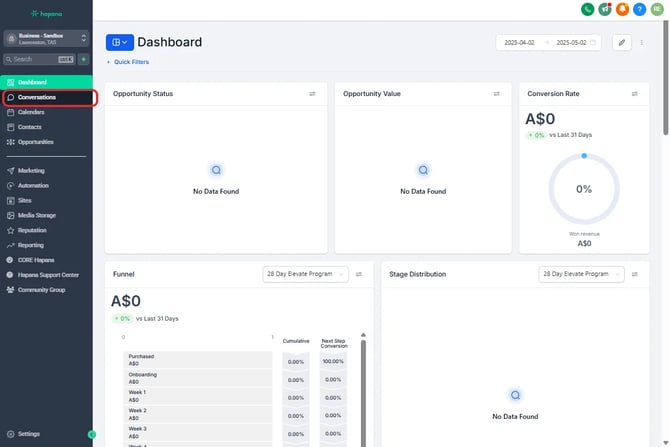Click the orange notifications bell icon
670x447 pixels.
pos(622,9)
